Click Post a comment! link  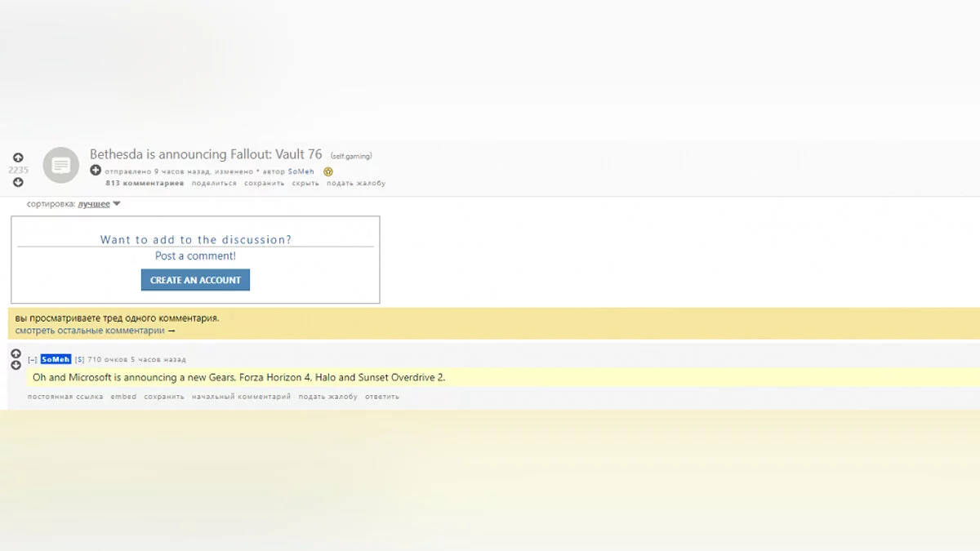[x=195, y=256]
